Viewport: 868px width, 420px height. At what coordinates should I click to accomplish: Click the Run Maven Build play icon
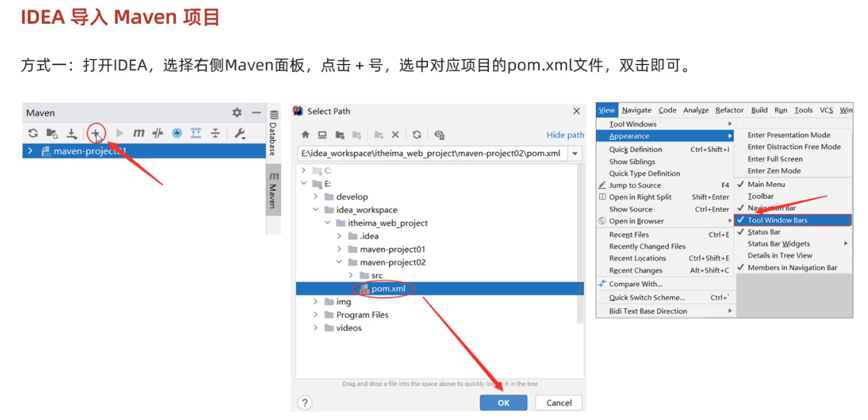tap(120, 133)
